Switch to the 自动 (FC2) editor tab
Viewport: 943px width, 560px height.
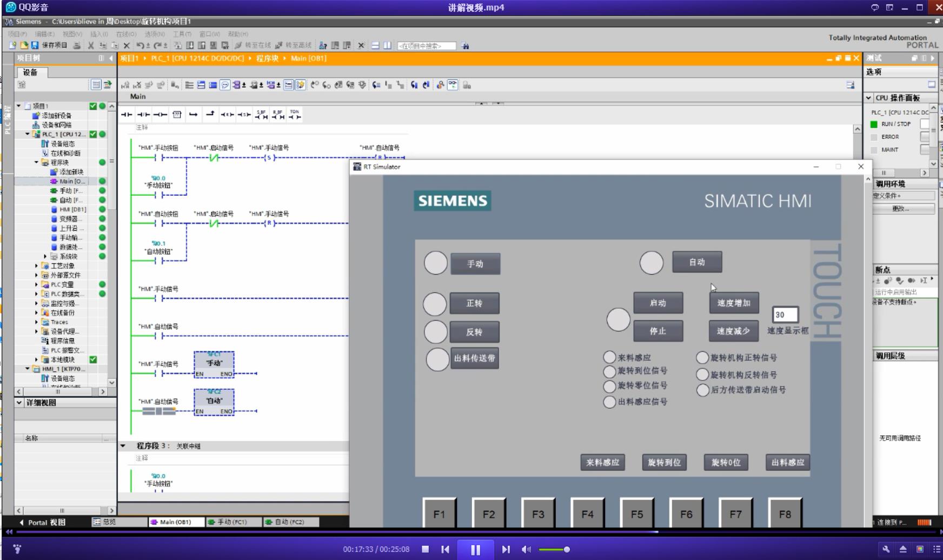tap(290, 522)
